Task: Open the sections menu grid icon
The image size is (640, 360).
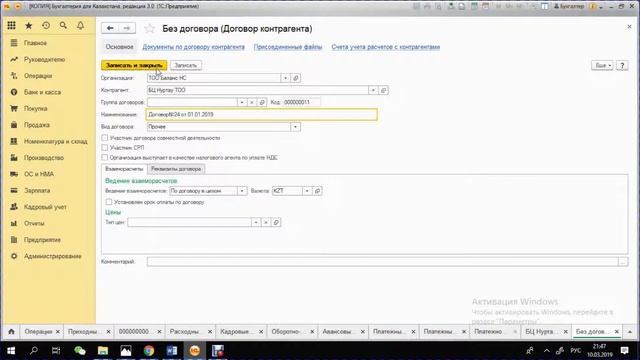Action: click(x=11, y=25)
